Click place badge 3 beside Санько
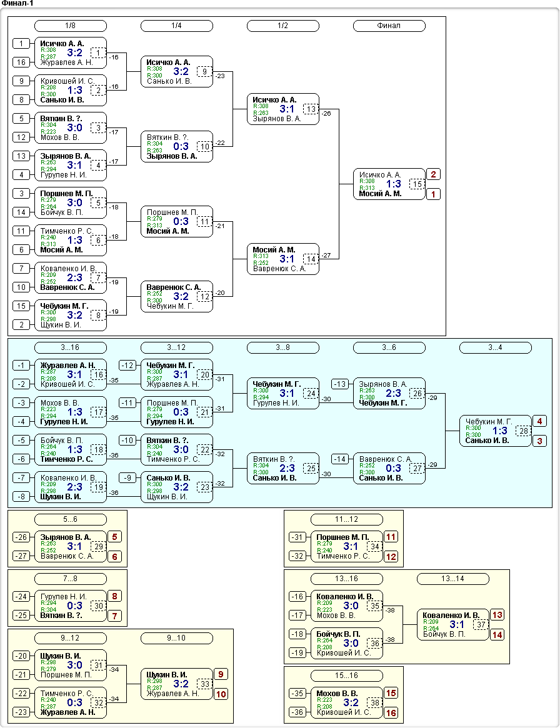 (x=539, y=441)
